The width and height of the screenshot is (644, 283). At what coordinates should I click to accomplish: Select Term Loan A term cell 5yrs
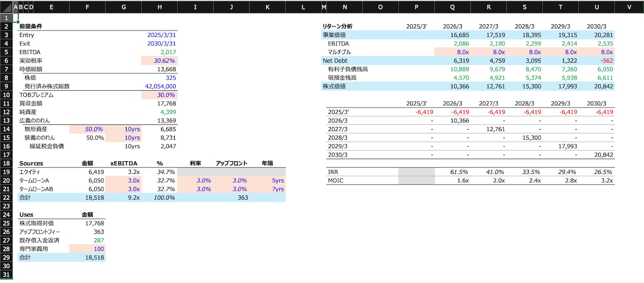click(x=268, y=180)
